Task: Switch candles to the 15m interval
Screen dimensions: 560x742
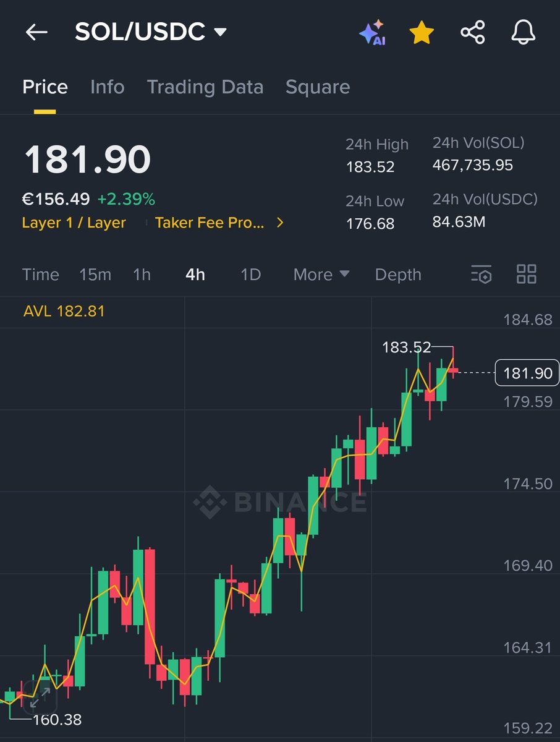Action: [95, 275]
